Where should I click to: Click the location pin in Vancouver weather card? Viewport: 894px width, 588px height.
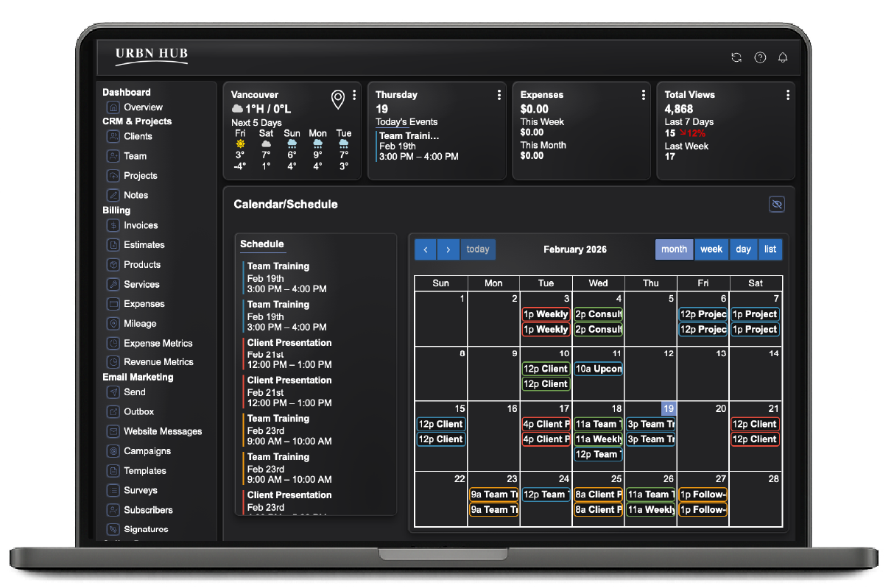338,99
